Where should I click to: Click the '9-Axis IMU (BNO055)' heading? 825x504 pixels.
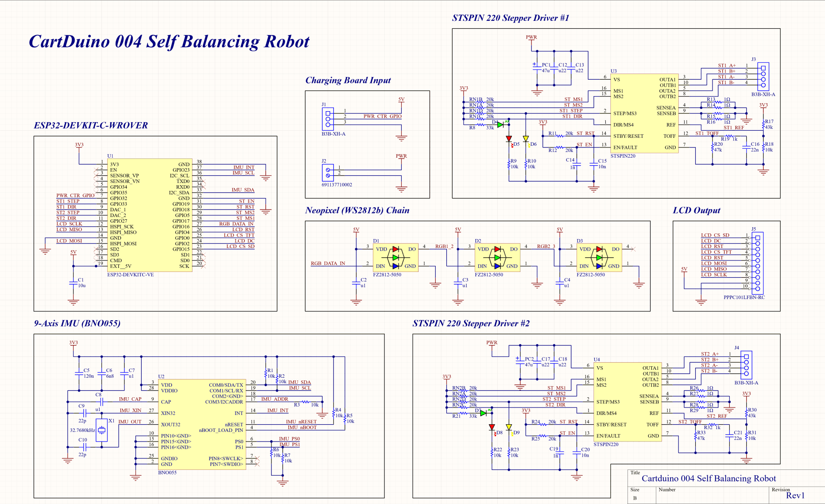[x=77, y=323]
